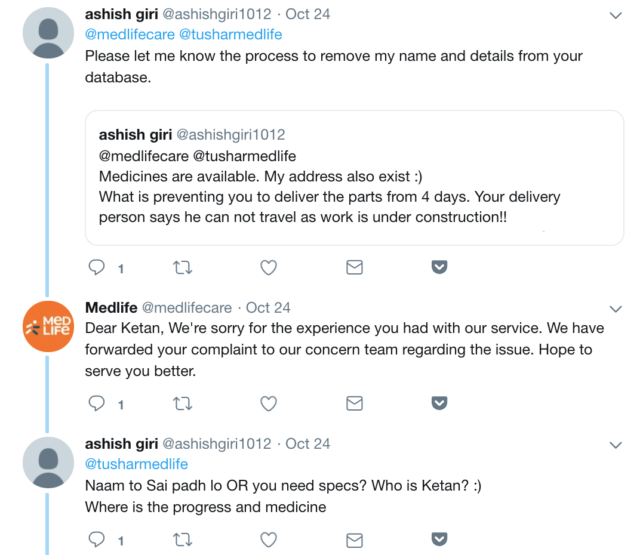The width and height of the screenshot is (640, 555).
Task: Click @tusharmedlife mention in last tweet
Action: [x=136, y=464]
